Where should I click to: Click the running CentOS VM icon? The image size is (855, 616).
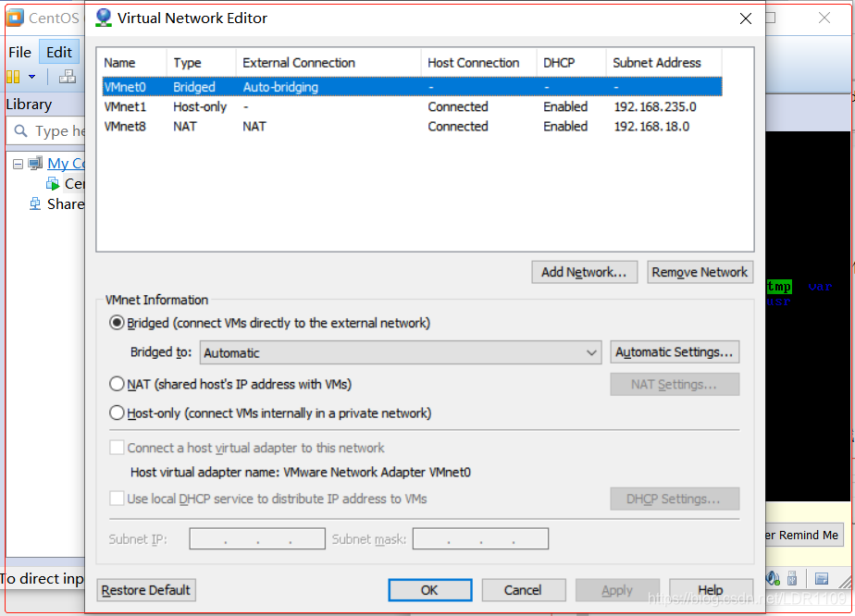[x=53, y=184]
